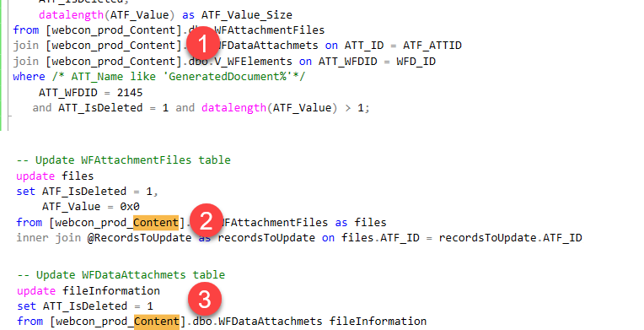Select the value 2145
The image size is (644, 330).
coord(130,93)
